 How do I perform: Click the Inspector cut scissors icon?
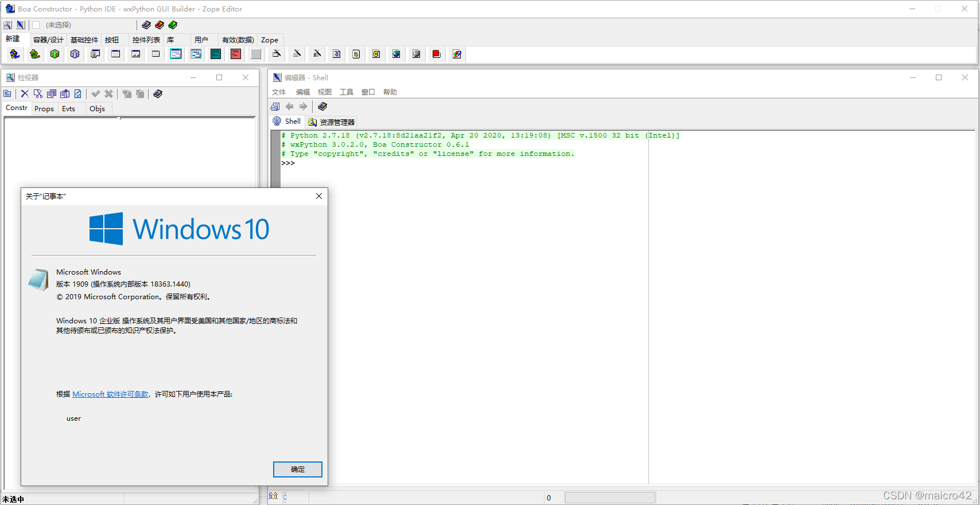pyautogui.click(x=38, y=93)
